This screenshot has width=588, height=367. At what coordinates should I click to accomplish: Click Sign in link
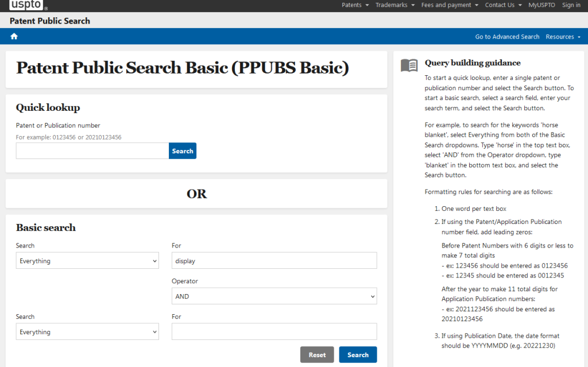pos(571,5)
